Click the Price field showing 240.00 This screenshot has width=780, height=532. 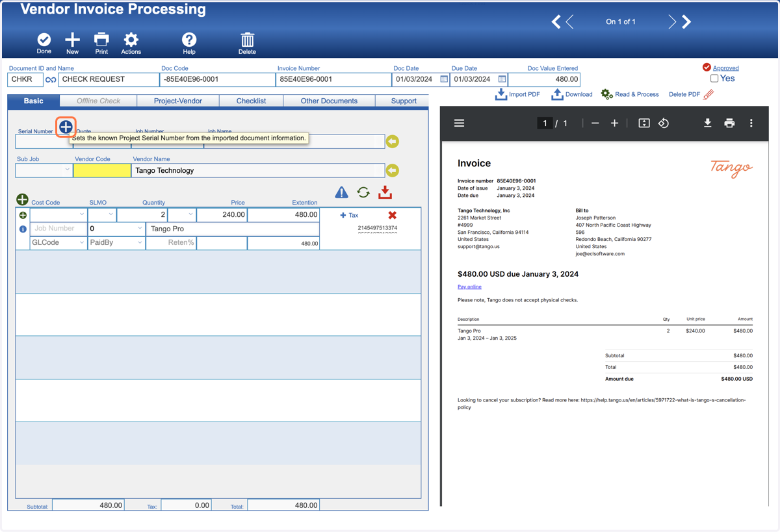[x=222, y=214]
